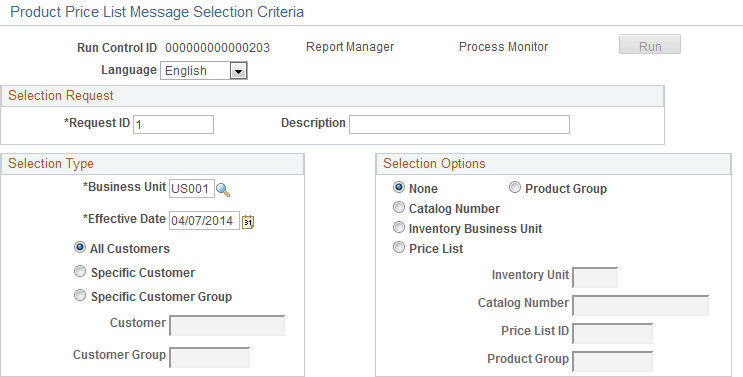Open the Report Manager link

click(350, 47)
